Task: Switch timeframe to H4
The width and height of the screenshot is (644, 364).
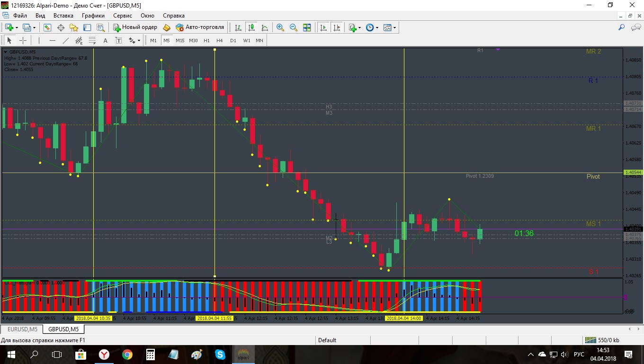Action: pos(220,40)
